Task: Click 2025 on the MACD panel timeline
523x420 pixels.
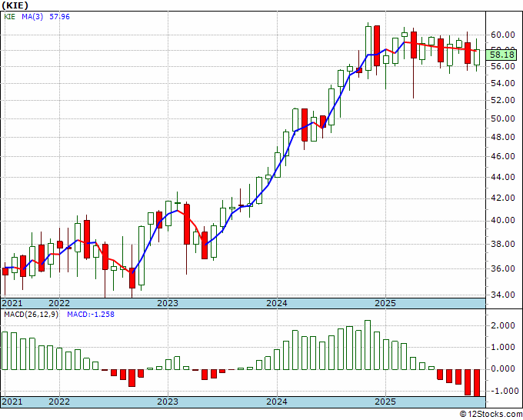Action: click(x=385, y=402)
